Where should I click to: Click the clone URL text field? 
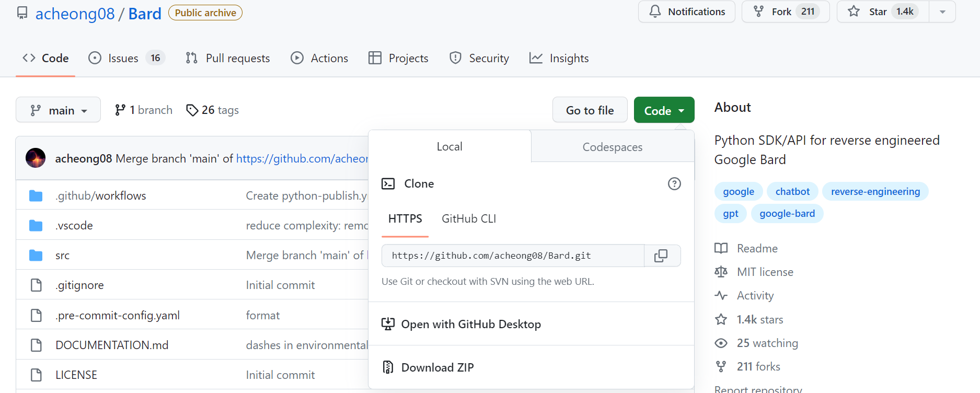pyautogui.click(x=513, y=256)
